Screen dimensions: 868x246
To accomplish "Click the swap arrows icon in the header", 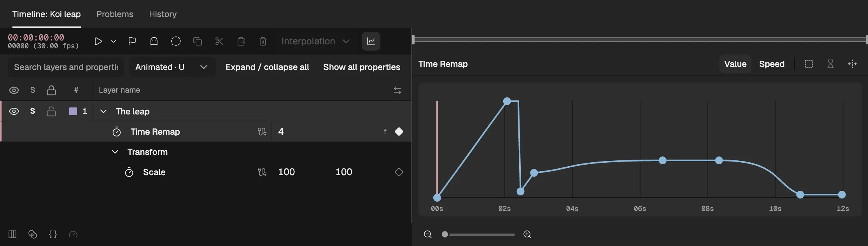I will click(397, 90).
